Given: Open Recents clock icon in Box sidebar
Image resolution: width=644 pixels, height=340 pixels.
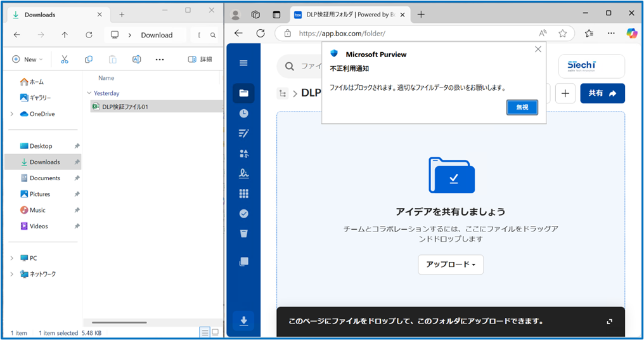Looking at the screenshot, I should [x=243, y=113].
